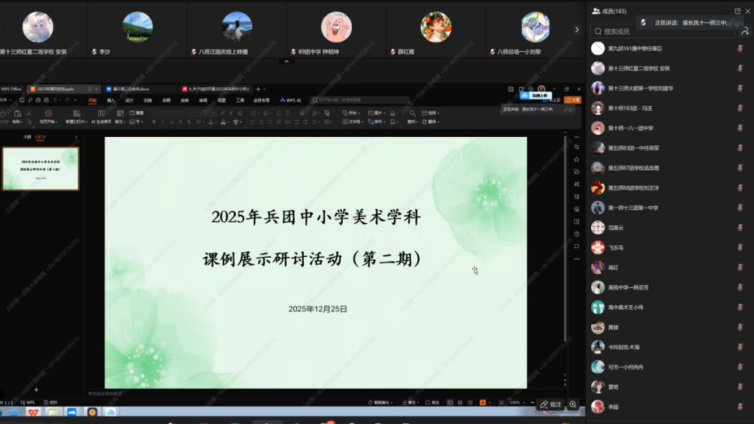
Task: Click the invite member icon beside search
Action: tap(745, 31)
